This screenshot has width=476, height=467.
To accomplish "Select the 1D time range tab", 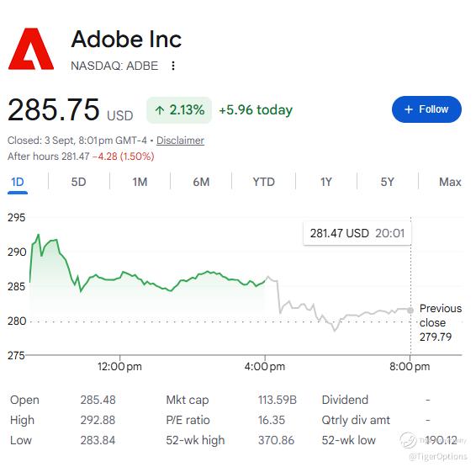I will pyautogui.click(x=18, y=183).
